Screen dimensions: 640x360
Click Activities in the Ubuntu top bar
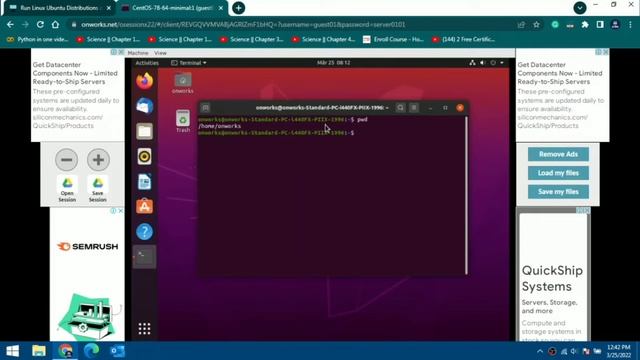click(147, 63)
